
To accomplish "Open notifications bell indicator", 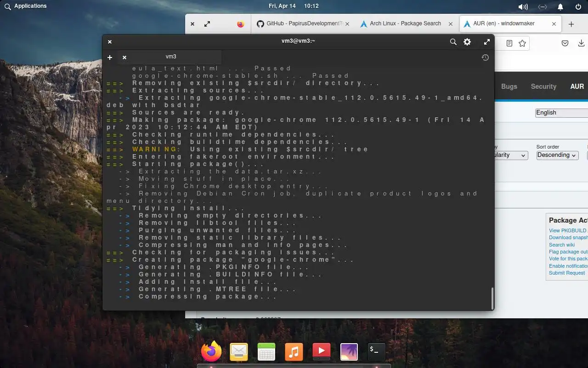I will pos(560,6).
